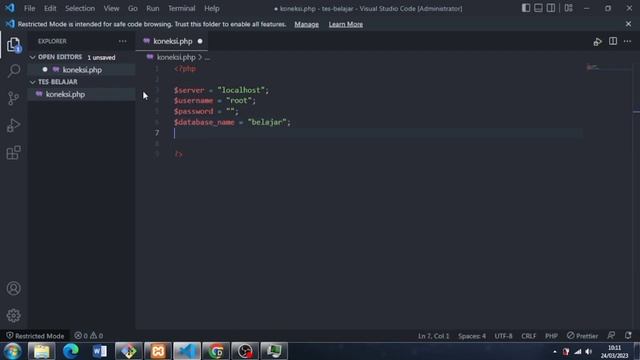
Task: Open the Selection menu
Action: pos(80,8)
